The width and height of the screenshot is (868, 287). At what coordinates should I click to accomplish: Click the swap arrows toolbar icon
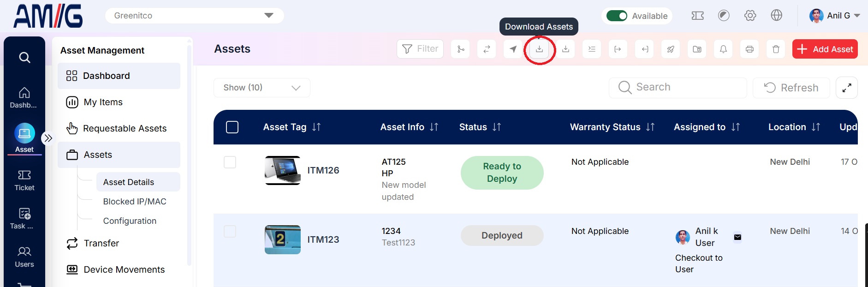[x=487, y=49]
